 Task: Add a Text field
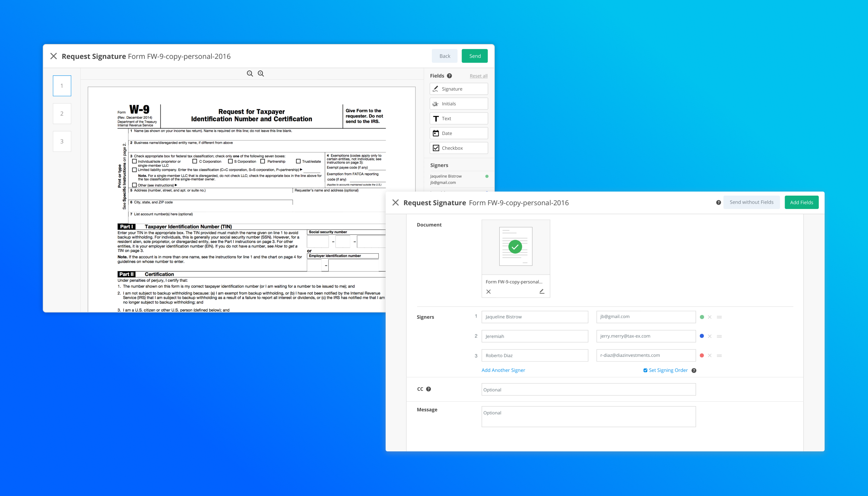click(458, 118)
